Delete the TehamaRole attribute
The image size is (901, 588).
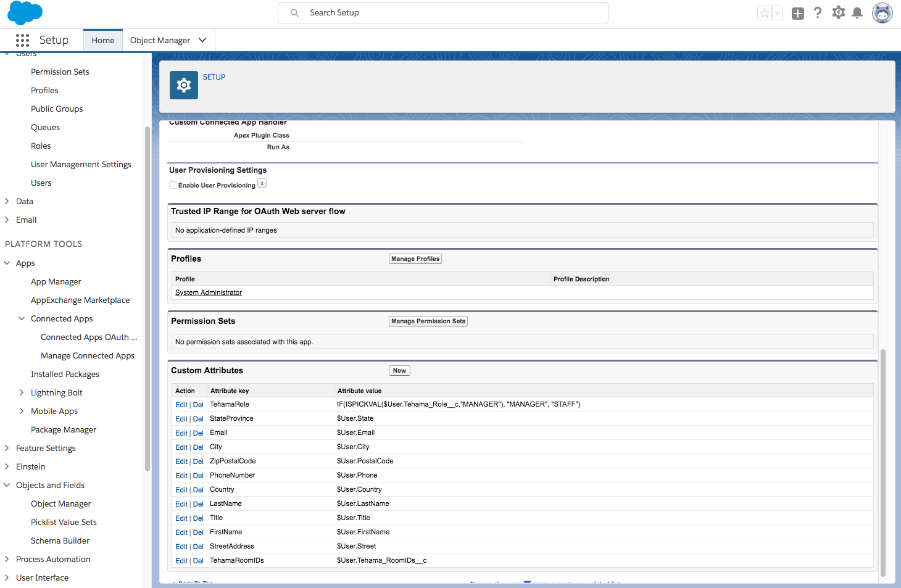pos(198,405)
